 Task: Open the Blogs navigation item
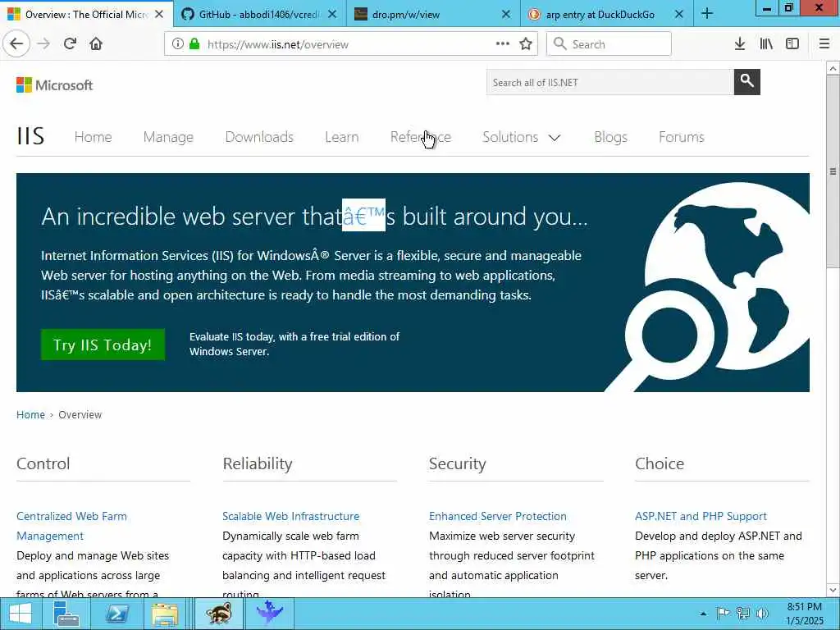tap(610, 137)
